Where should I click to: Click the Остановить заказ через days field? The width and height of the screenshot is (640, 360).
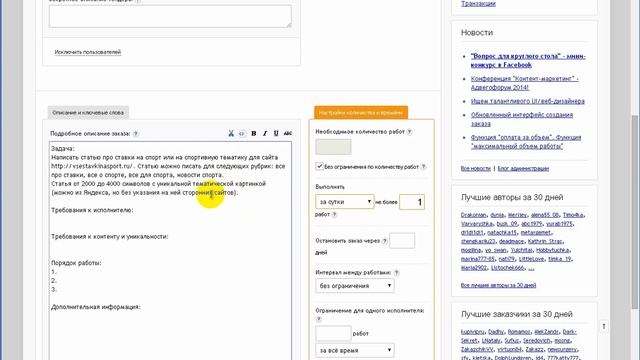tap(402, 241)
